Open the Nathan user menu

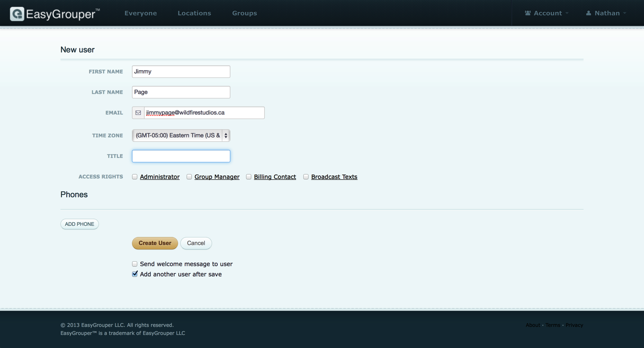pyautogui.click(x=606, y=13)
